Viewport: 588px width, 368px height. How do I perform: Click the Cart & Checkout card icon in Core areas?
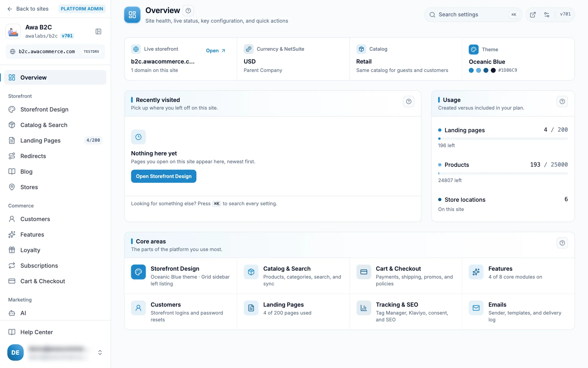(x=364, y=272)
